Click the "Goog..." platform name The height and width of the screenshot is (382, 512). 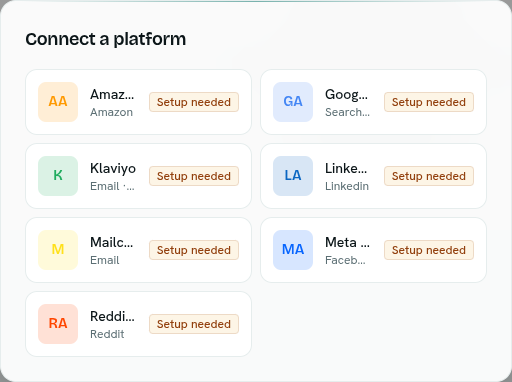(347, 95)
